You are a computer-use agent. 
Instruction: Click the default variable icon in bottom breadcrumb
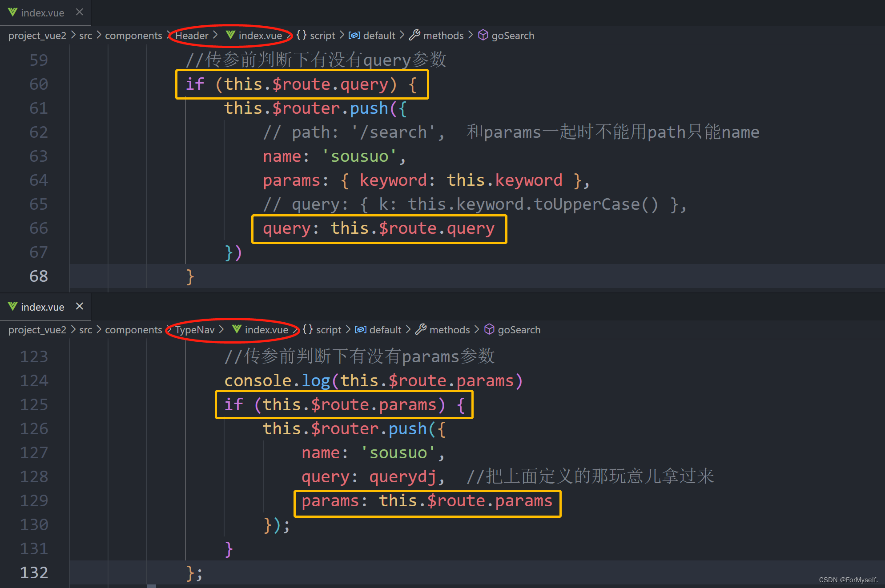coord(361,330)
